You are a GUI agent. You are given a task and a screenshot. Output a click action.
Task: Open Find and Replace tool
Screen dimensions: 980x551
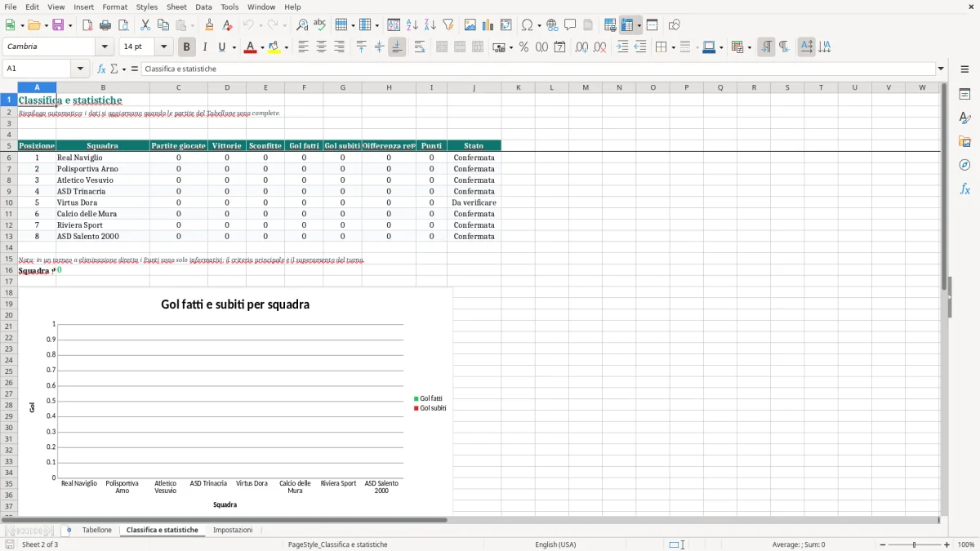pos(302,25)
